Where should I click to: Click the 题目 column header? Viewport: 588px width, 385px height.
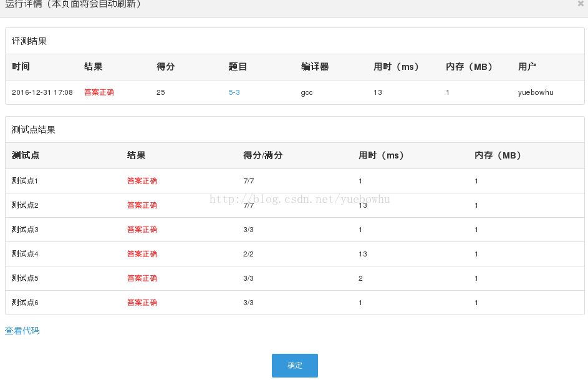pyautogui.click(x=238, y=67)
